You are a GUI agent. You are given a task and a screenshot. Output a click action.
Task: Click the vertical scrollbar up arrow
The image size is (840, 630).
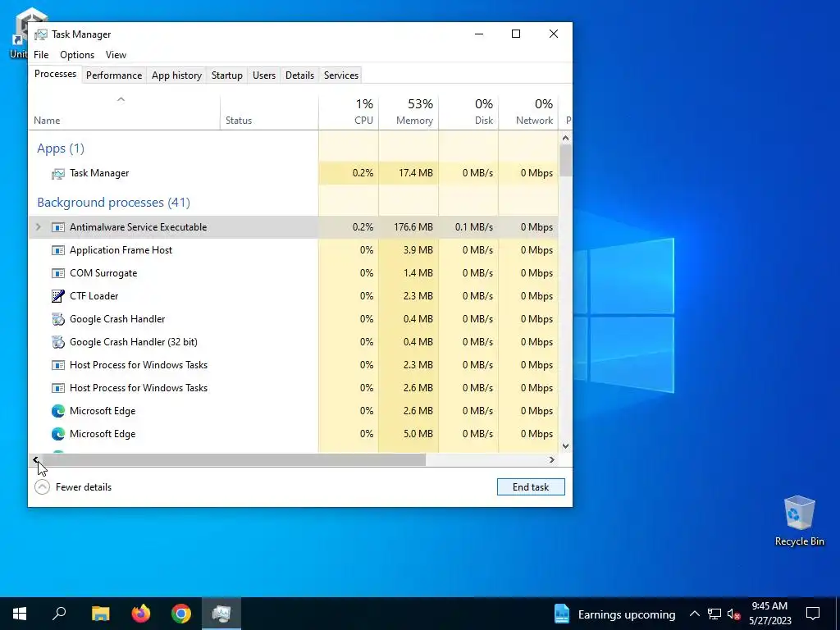(x=565, y=138)
